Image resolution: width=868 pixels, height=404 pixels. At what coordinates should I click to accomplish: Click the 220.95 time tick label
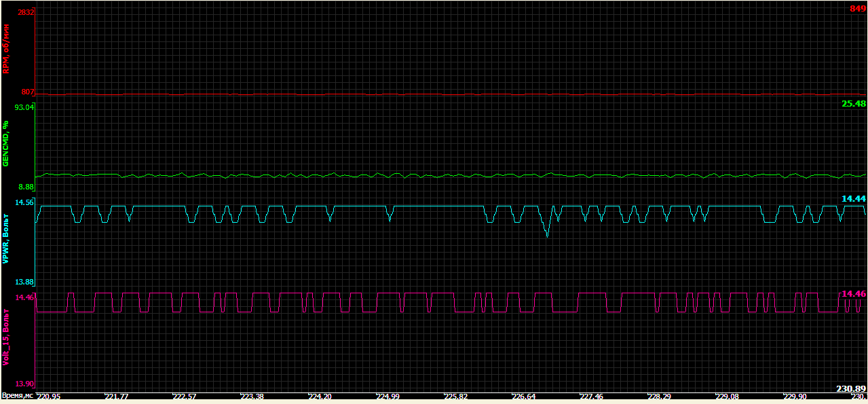point(49,397)
